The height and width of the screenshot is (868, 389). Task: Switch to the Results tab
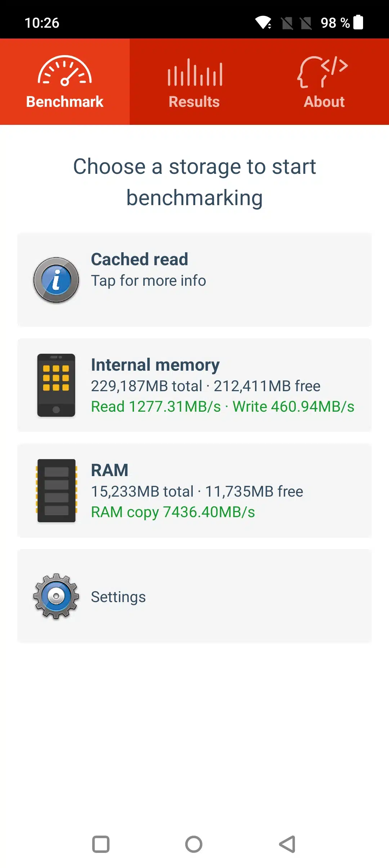[x=194, y=101]
